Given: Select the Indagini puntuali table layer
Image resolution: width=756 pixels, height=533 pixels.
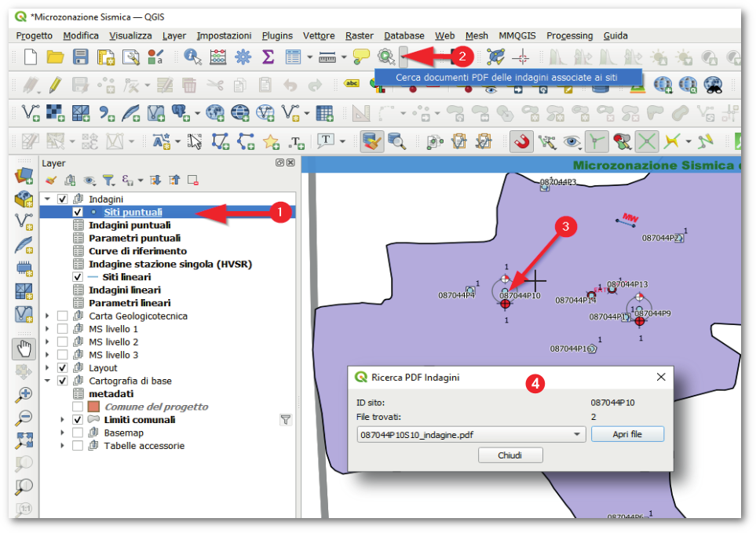Looking at the screenshot, I should click(x=130, y=225).
